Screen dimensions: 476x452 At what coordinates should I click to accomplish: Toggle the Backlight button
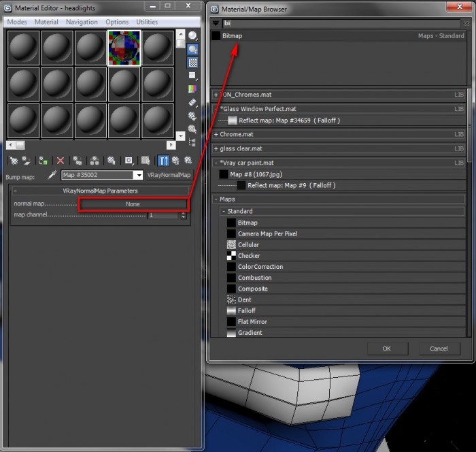pyautogui.click(x=192, y=49)
